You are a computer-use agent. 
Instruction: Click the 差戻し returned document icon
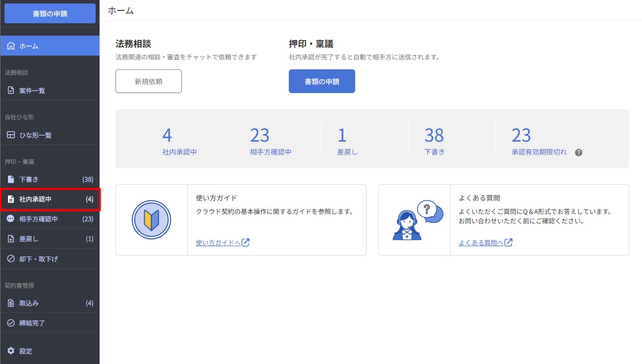pos(11,239)
